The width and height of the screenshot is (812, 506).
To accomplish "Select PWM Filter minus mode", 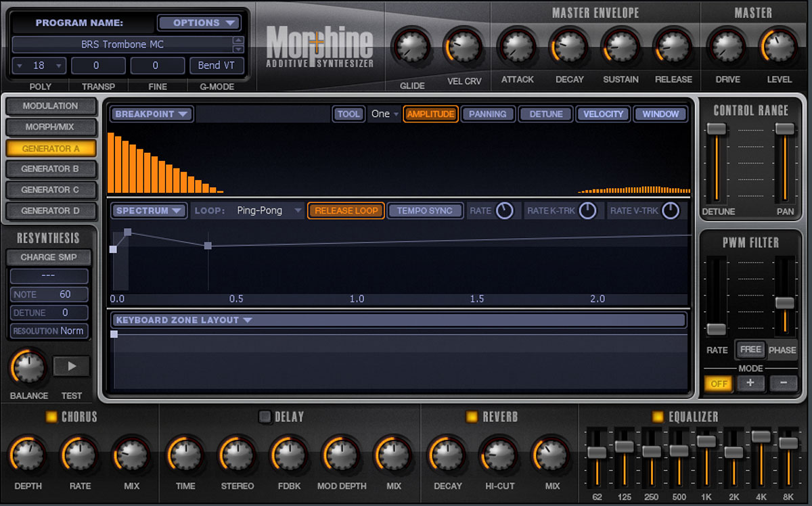I will [783, 383].
